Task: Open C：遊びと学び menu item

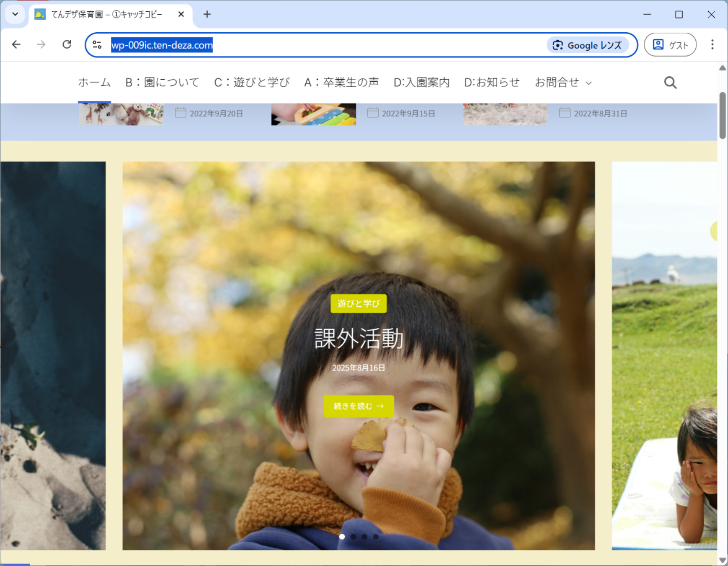Action: (x=252, y=83)
